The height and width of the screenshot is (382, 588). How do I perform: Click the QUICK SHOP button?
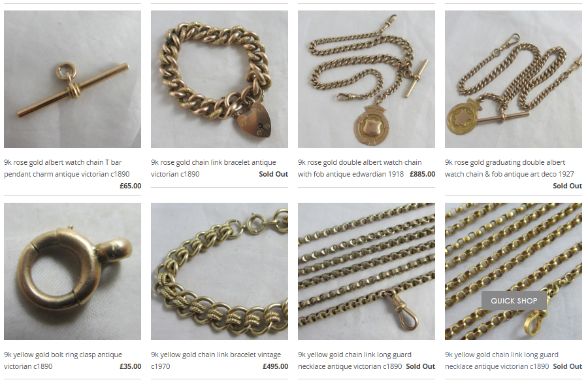click(x=514, y=300)
